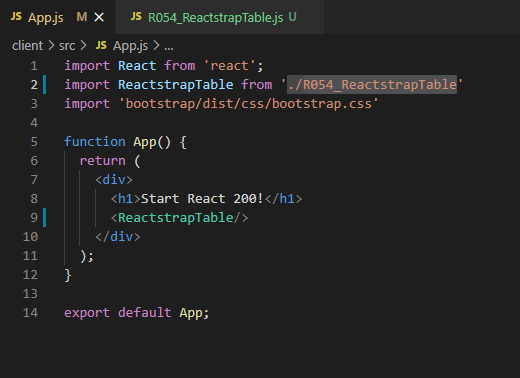
Task: Expand breadcrumb chevron after App.js
Action: pos(156,46)
